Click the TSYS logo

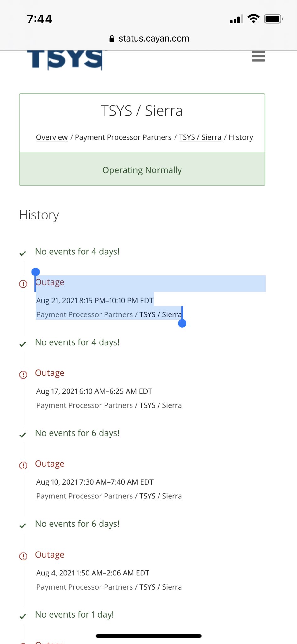(65, 60)
